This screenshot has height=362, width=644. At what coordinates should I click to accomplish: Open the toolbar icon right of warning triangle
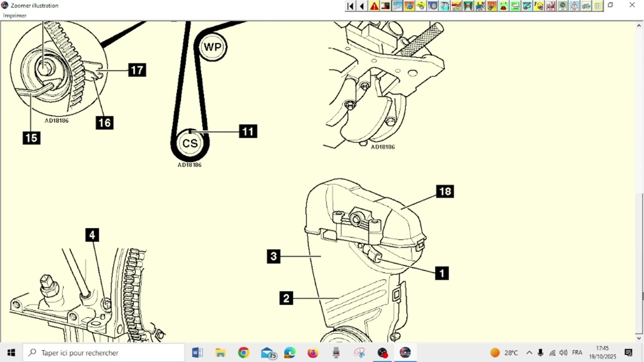click(385, 6)
